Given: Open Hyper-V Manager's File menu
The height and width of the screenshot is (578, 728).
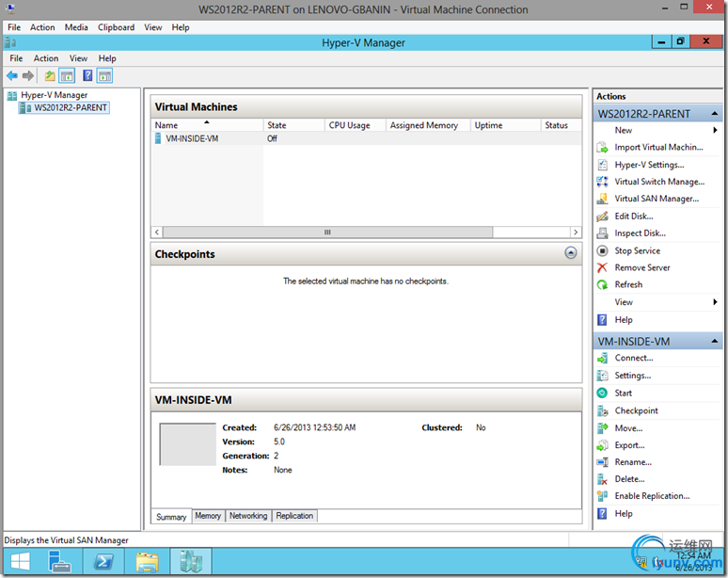Looking at the screenshot, I should (16, 58).
